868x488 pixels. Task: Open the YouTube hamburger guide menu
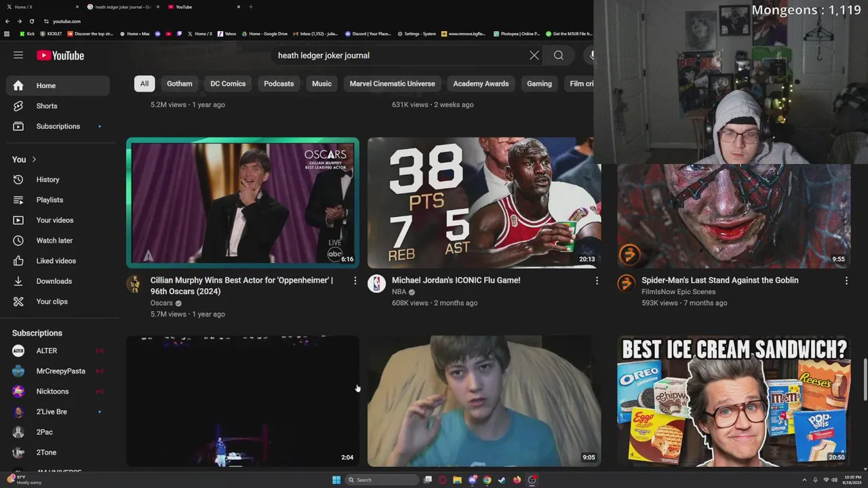(x=18, y=56)
